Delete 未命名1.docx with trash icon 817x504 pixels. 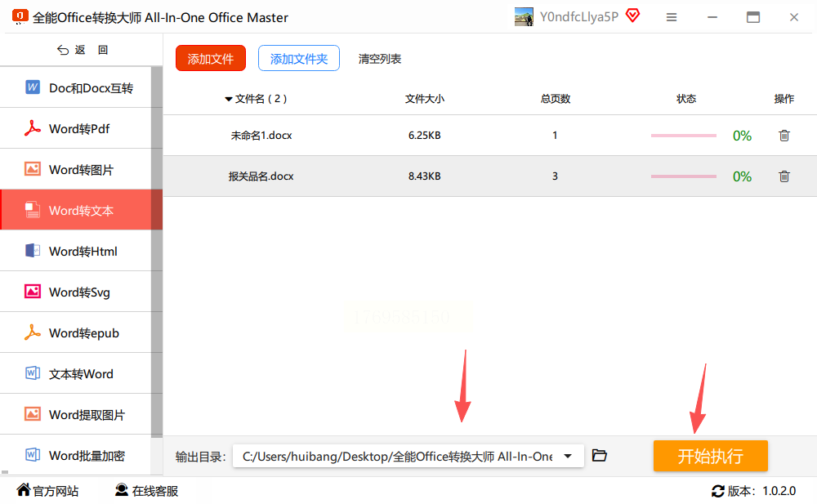784,136
